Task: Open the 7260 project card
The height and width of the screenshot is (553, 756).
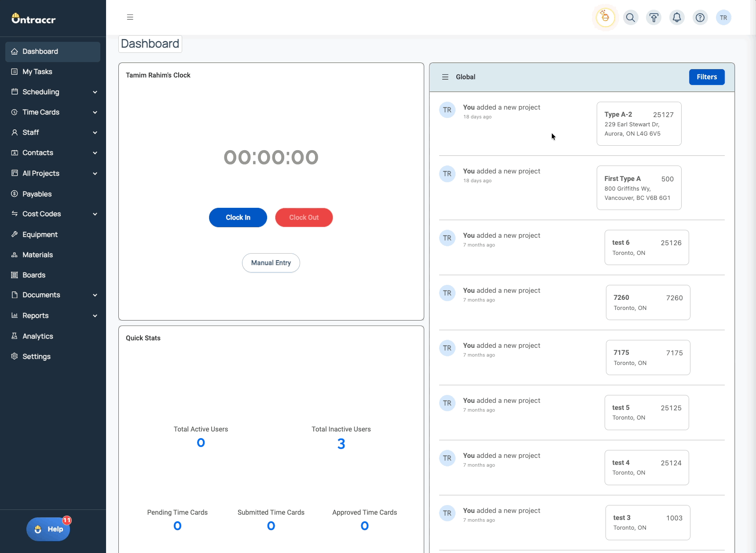Action: click(x=648, y=302)
